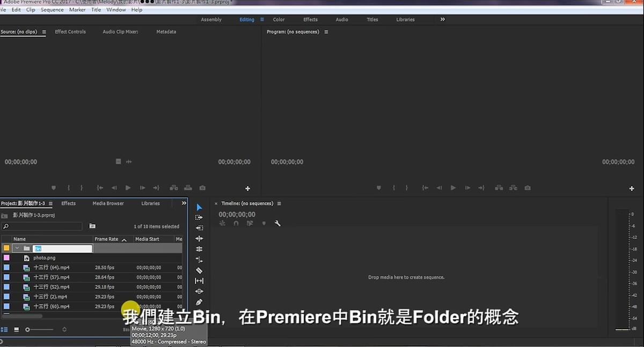Select the Rate Stretch tool
644x347 pixels.
pos(199,260)
